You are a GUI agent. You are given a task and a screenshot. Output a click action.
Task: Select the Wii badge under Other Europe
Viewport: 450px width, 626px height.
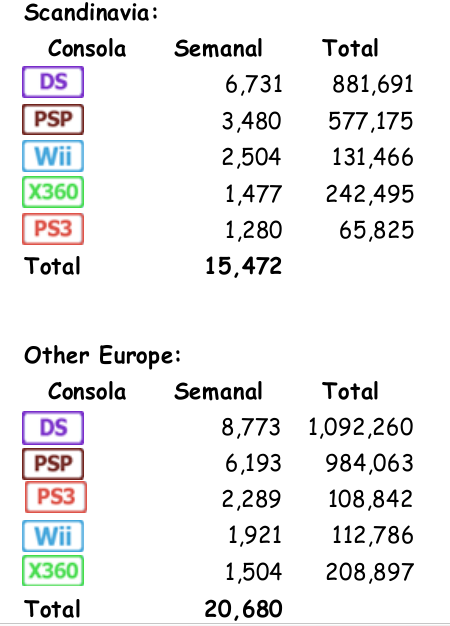[x=53, y=536]
